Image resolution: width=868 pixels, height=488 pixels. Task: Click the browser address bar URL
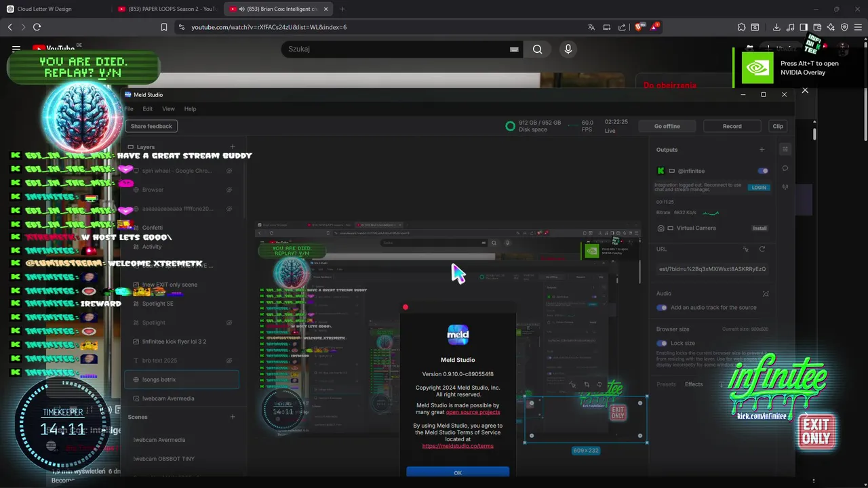coord(269,27)
